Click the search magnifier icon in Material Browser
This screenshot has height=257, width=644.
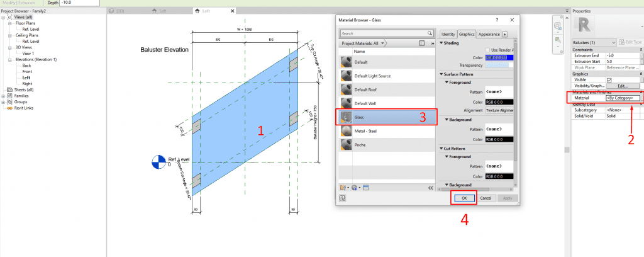tap(430, 33)
